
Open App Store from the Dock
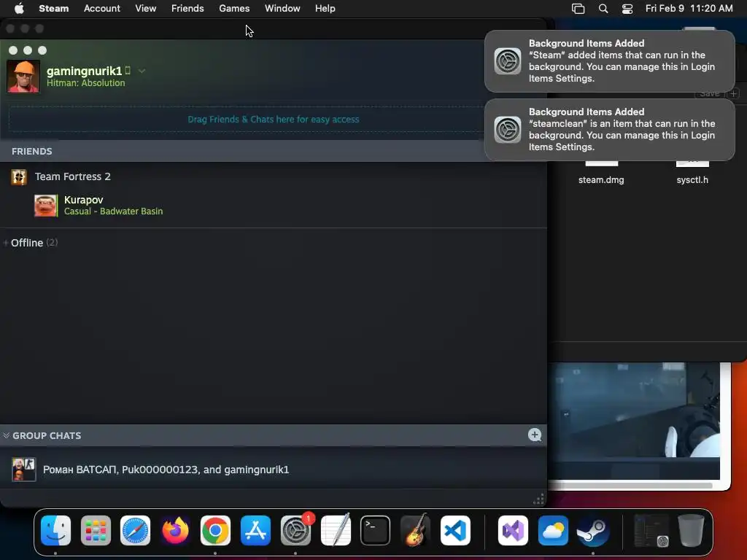(255, 531)
